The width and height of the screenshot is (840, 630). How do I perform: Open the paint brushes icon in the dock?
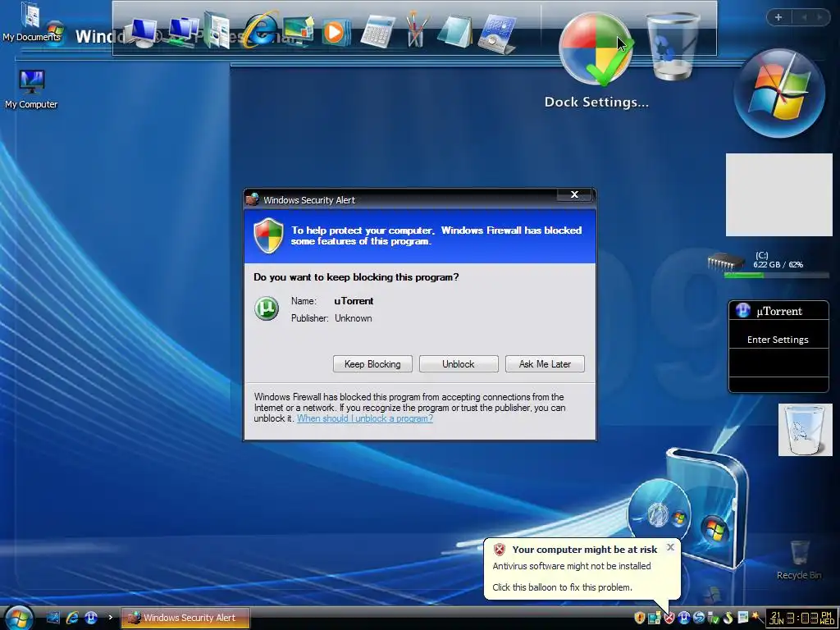point(416,30)
